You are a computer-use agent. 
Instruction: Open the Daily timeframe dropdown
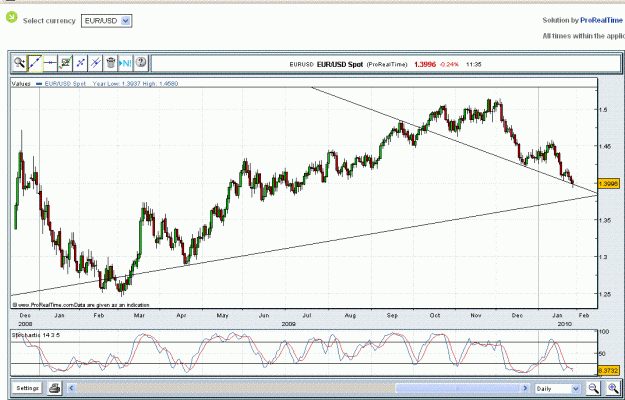click(x=557, y=388)
